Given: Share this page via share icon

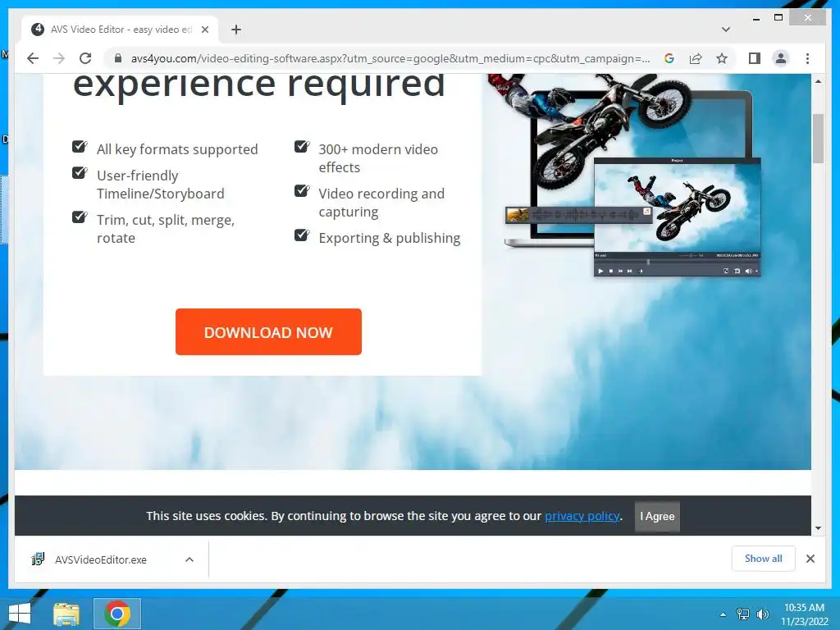Looking at the screenshot, I should point(696,58).
